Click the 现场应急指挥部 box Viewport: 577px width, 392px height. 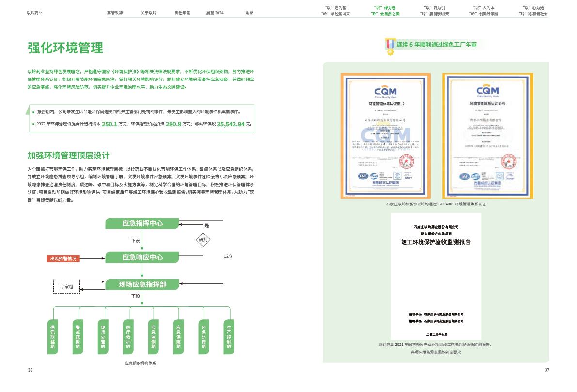tap(142, 284)
